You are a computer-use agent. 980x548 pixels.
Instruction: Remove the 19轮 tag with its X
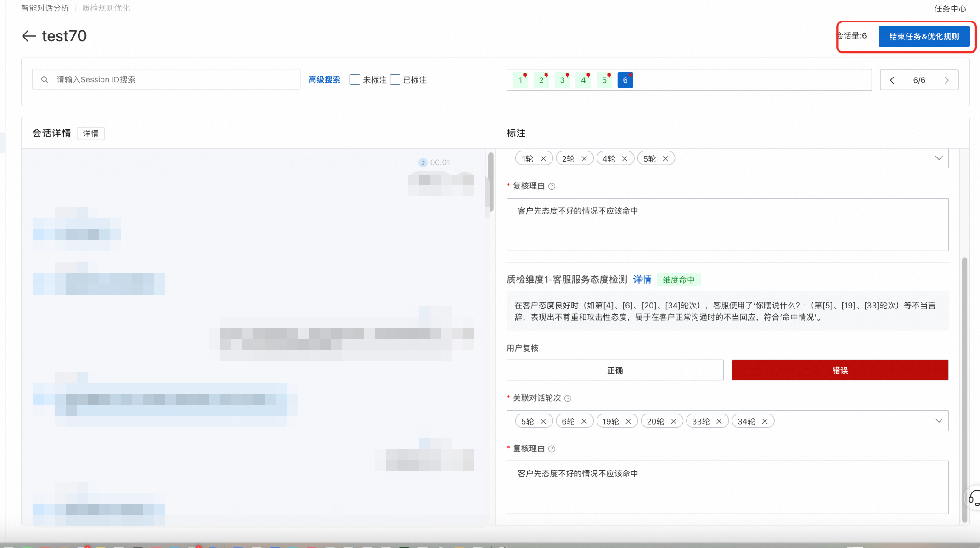[x=628, y=421]
